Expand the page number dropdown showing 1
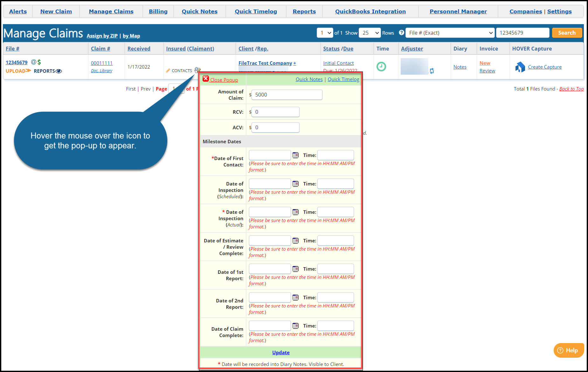Image resolution: width=588 pixels, height=372 pixels. (x=325, y=33)
